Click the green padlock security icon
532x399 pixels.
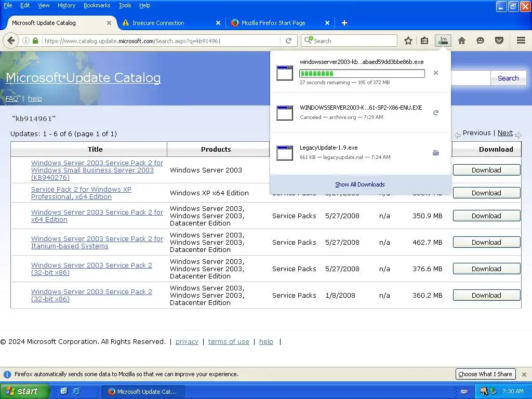coord(35,41)
